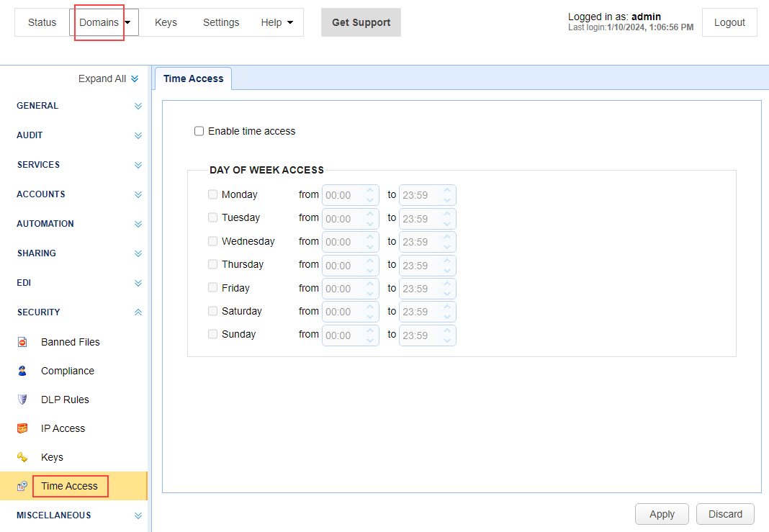The height and width of the screenshot is (532, 769).
Task: Expand the Automation section
Action: coord(138,224)
